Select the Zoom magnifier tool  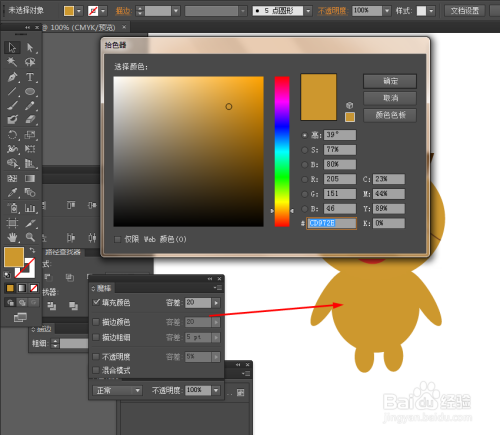tap(30, 237)
